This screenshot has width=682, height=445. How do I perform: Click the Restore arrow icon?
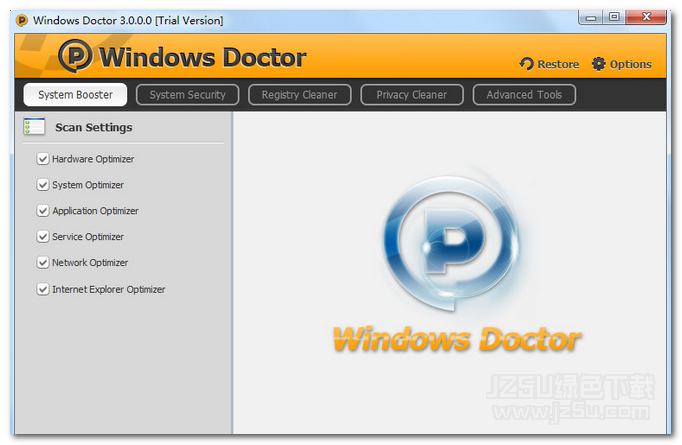(526, 64)
